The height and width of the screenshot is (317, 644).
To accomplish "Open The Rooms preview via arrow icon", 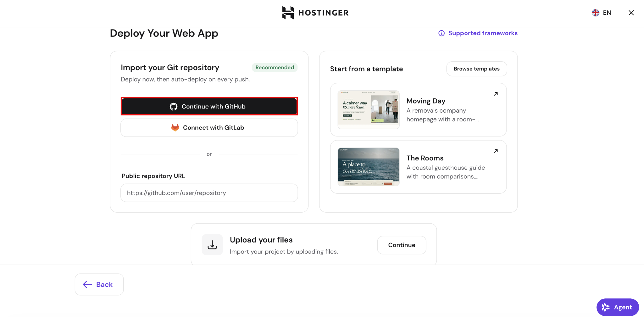I will point(496,151).
